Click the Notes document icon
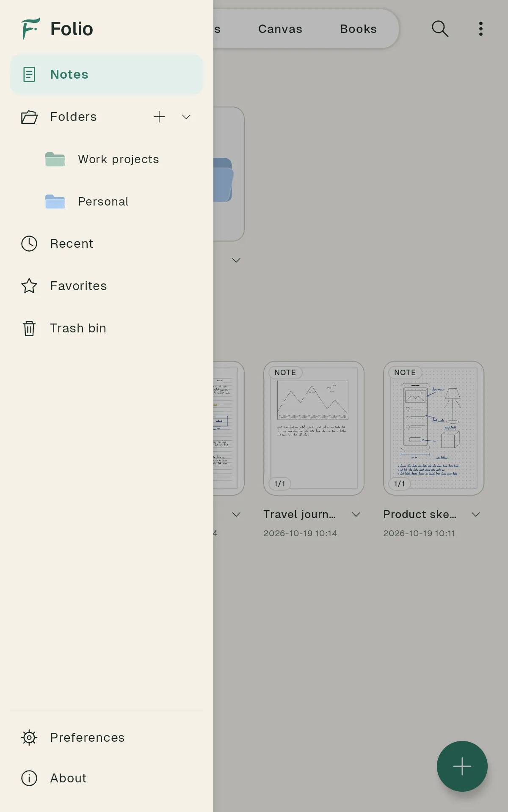 click(29, 74)
